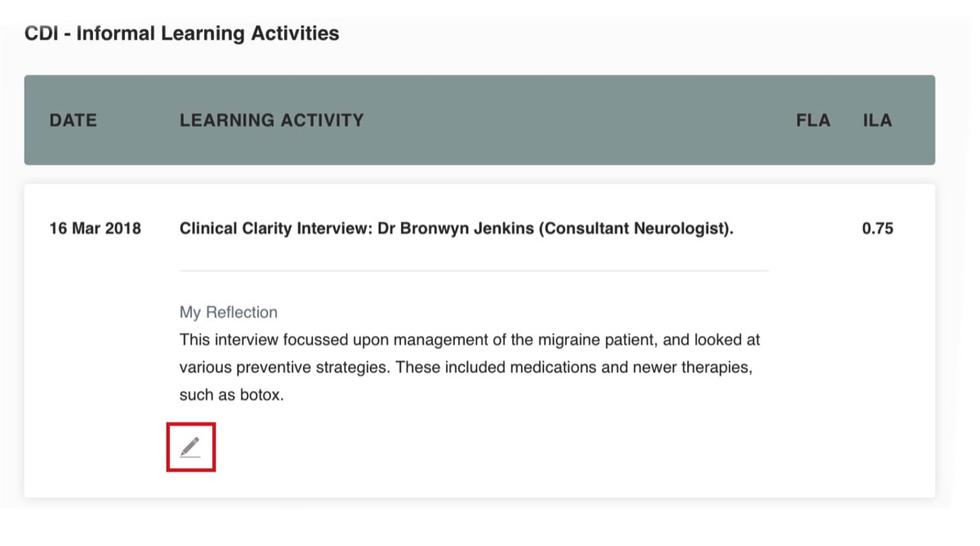Viewport: 980px width, 546px height.
Task: Click the My Reflection label
Action: coord(229,312)
